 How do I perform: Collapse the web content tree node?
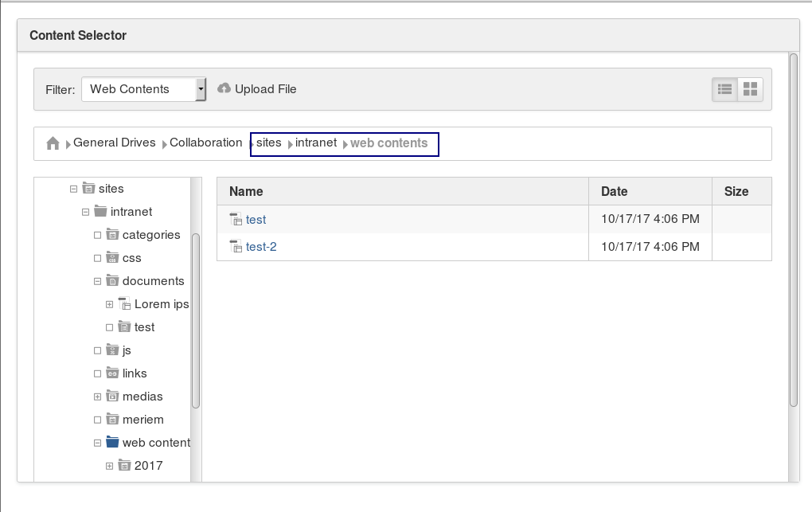tap(97, 443)
